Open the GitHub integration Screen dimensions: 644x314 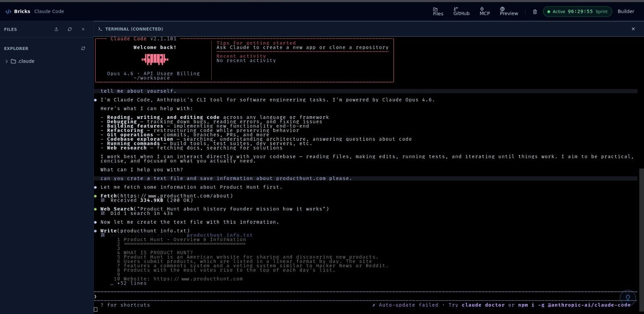(461, 11)
